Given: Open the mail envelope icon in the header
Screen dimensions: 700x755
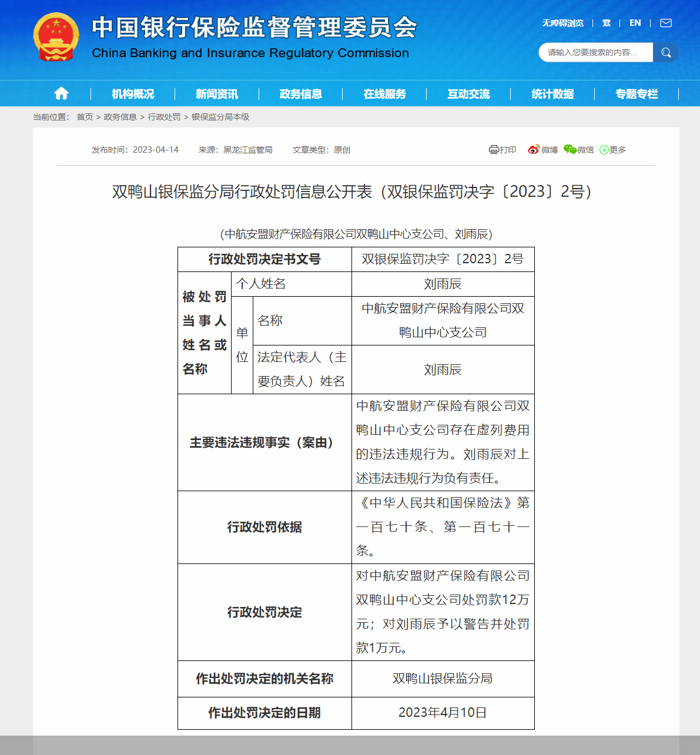Looking at the screenshot, I should point(665,23).
